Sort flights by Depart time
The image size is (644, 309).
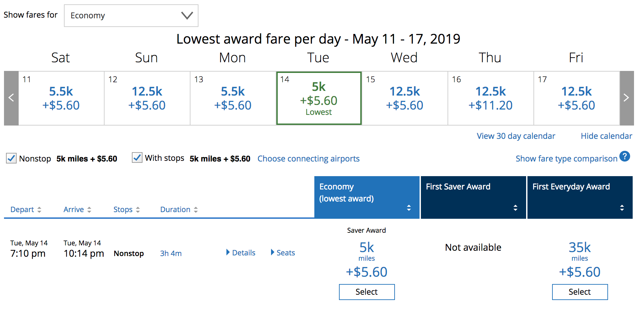(x=26, y=209)
